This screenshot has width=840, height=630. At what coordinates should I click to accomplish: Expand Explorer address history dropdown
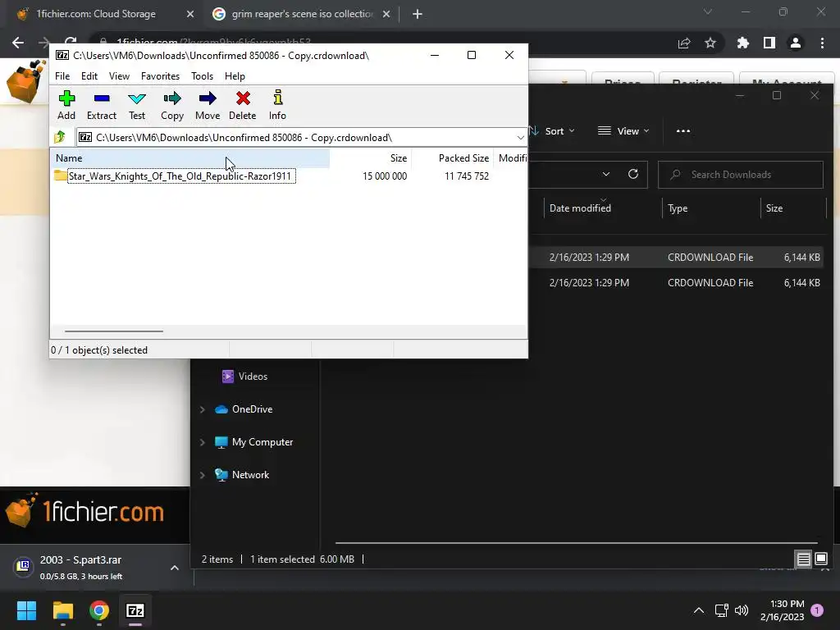click(x=606, y=174)
